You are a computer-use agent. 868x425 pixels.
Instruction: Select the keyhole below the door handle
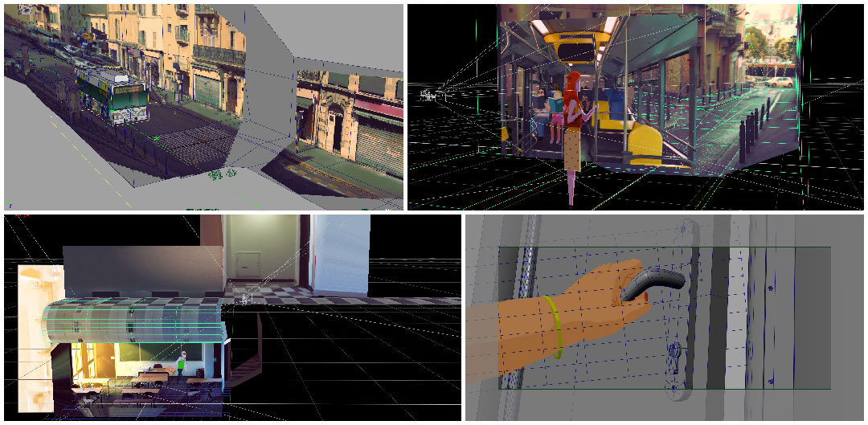click(x=674, y=352)
